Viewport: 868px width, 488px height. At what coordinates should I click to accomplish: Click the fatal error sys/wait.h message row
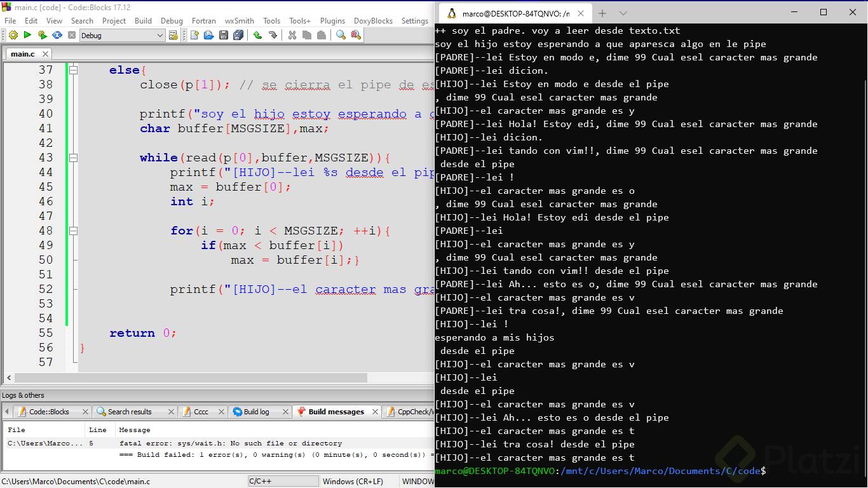218,444
